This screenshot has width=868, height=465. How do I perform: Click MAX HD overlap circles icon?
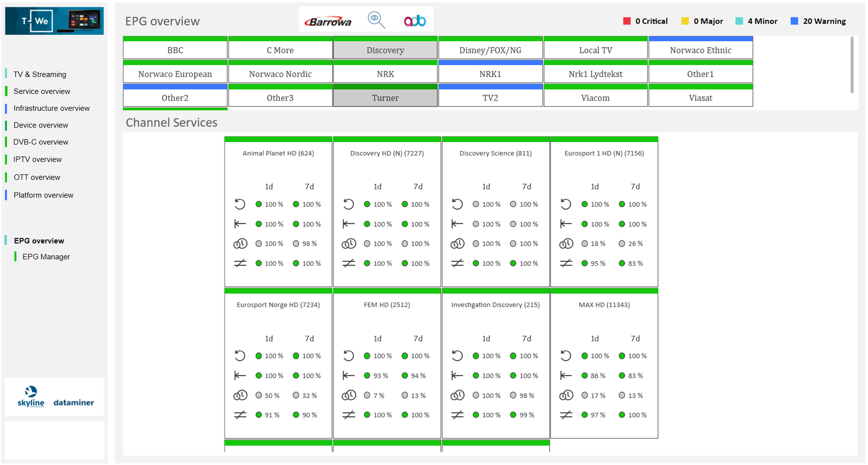click(566, 396)
